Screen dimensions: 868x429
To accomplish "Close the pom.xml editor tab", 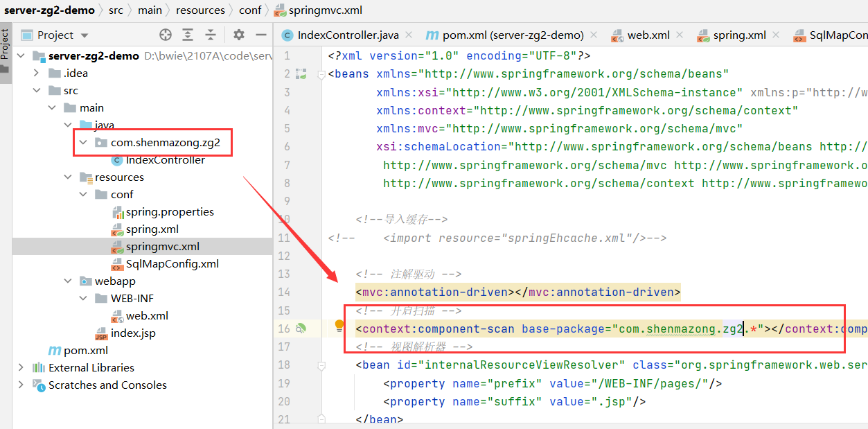I will (x=595, y=35).
